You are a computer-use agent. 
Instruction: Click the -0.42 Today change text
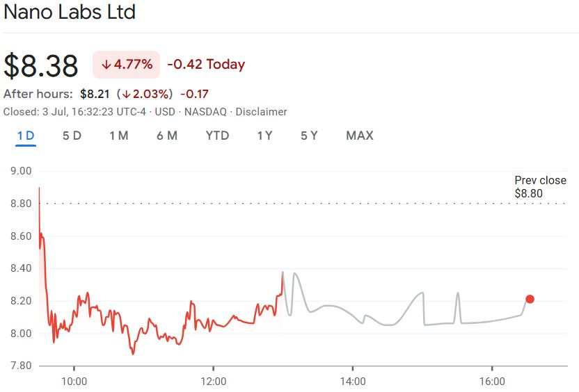click(206, 65)
